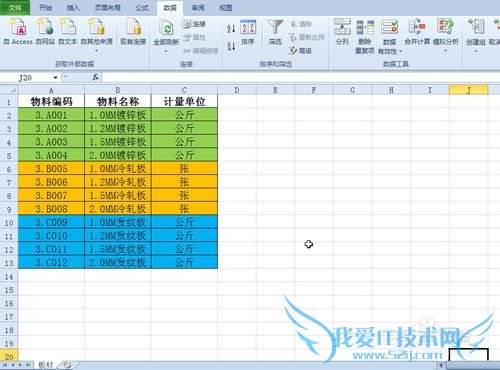Select cell containing 计量单位
The width and height of the screenshot is (500, 370).
(184, 102)
